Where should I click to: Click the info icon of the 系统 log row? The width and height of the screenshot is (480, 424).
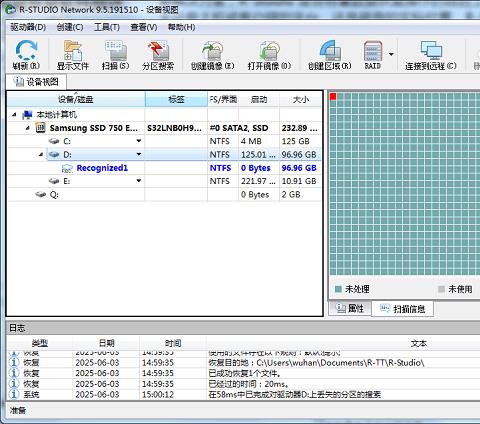pyautogui.click(x=14, y=394)
